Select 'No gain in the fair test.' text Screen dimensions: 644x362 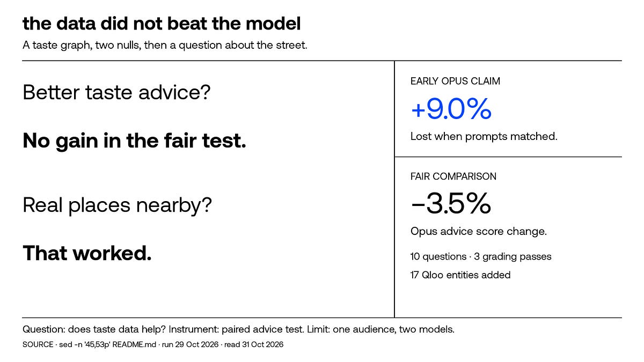coord(134,141)
